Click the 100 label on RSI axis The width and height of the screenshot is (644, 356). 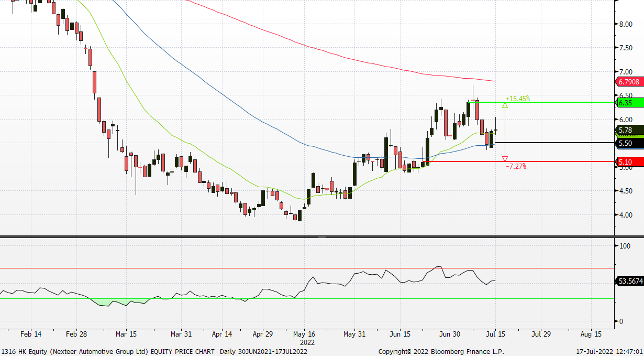click(x=624, y=246)
